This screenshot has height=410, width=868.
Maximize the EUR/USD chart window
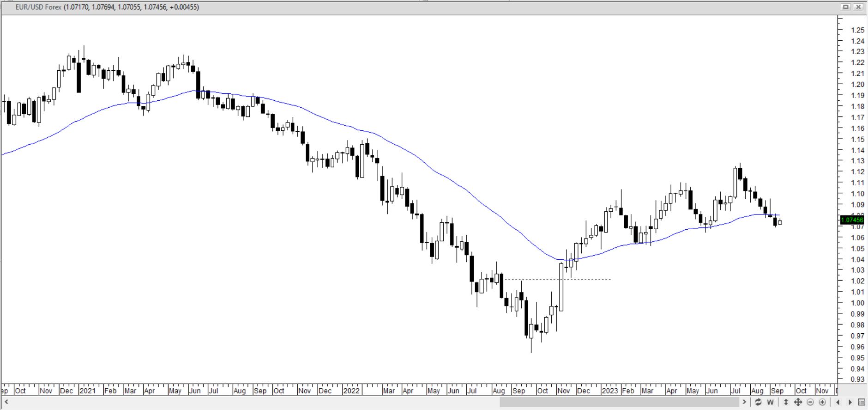tap(846, 7)
